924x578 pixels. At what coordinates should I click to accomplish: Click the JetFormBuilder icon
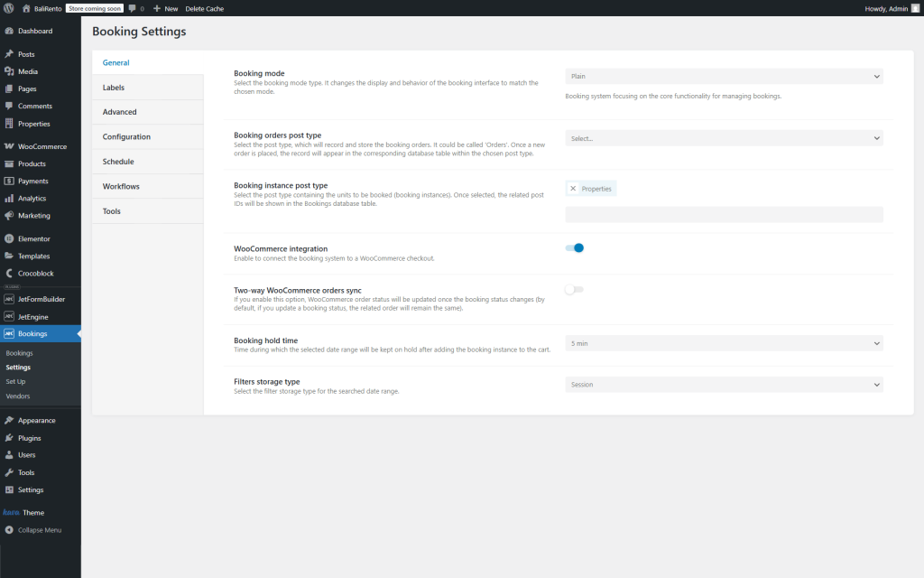(9, 299)
